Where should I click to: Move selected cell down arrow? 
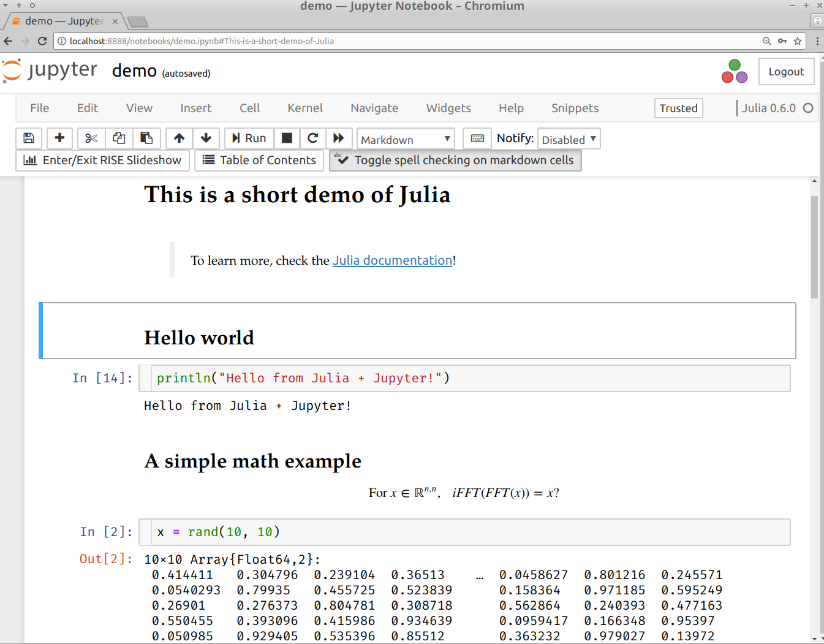(x=206, y=138)
